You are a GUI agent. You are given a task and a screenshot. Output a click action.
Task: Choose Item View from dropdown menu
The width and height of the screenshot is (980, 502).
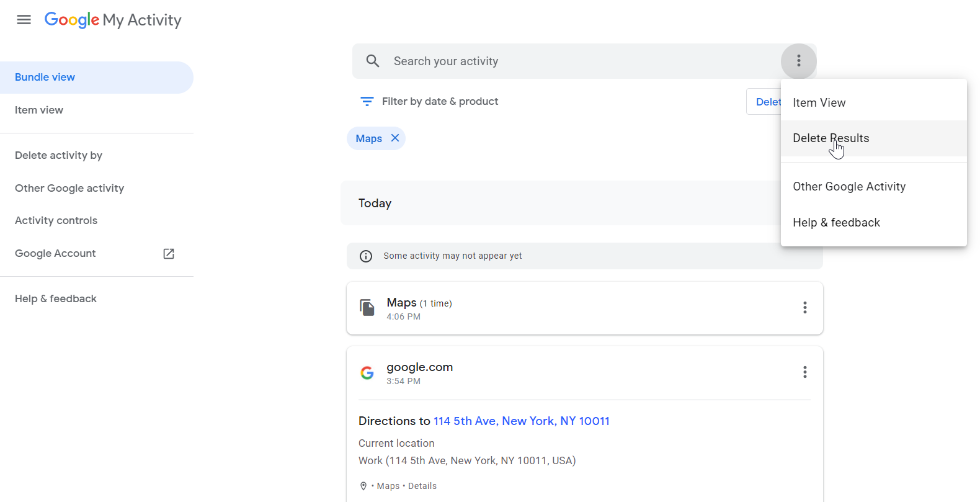tap(874, 102)
